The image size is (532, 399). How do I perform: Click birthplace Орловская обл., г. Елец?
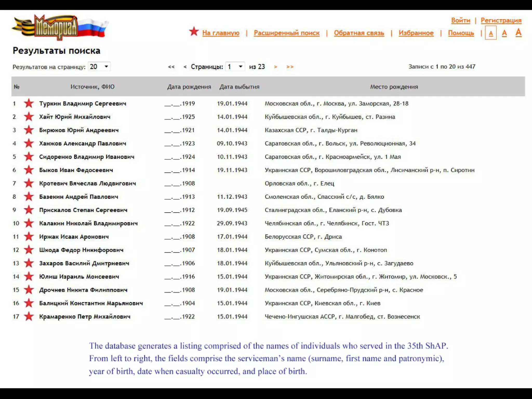pyautogui.click(x=299, y=183)
